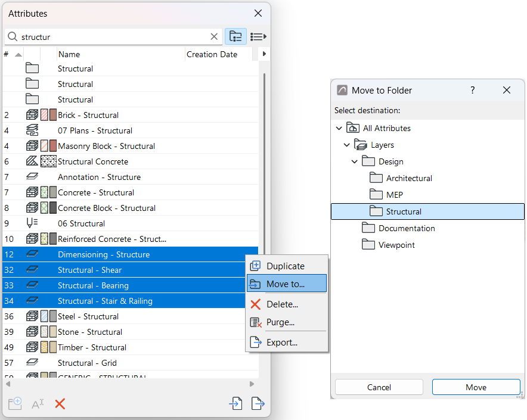Image resolution: width=527 pixels, height=420 pixels.
Task: Select the MEP folder
Action: (386, 195)
